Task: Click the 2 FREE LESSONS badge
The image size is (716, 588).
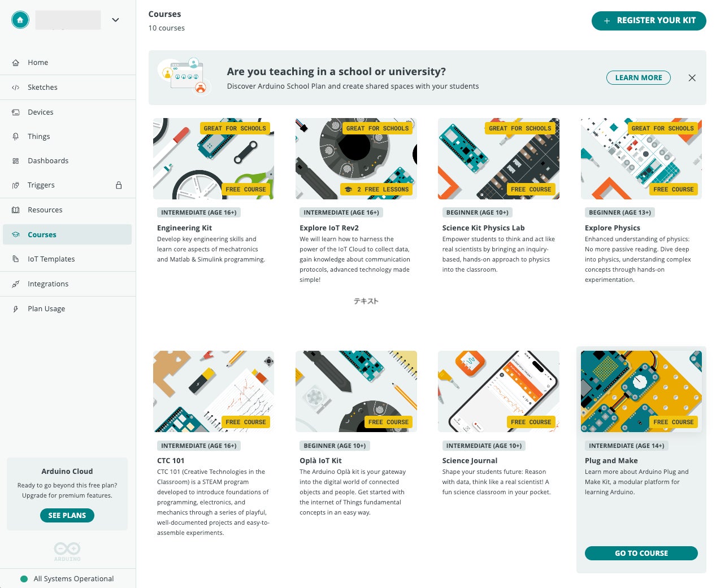Action: point(376,189)
